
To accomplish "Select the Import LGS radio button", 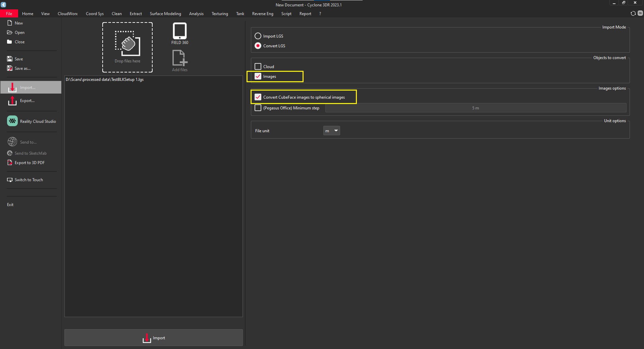I will (x=258, y=36).
